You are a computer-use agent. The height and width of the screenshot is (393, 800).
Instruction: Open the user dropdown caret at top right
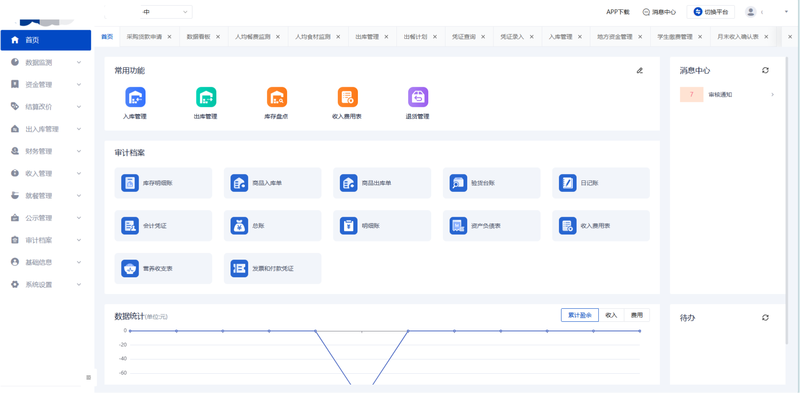(786, 12)
